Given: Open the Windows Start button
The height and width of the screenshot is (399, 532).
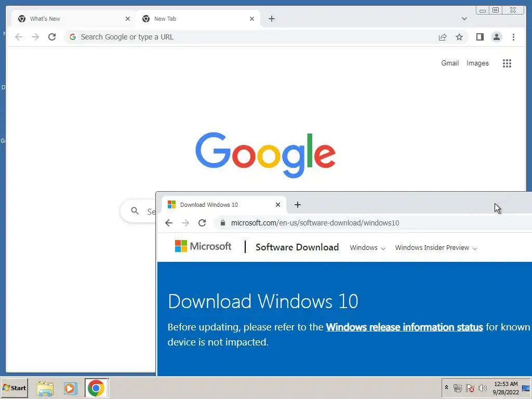Looking at the screenshot, I should click(14, 388).
